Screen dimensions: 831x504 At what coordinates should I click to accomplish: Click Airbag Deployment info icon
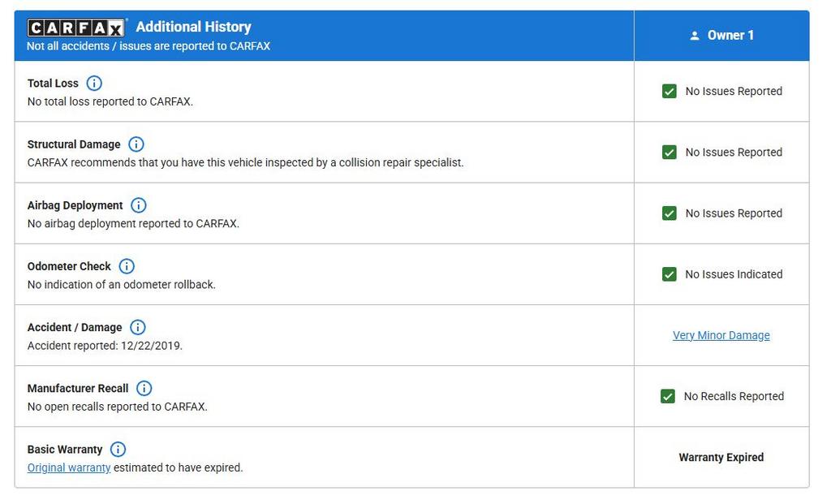click(139, 205)
